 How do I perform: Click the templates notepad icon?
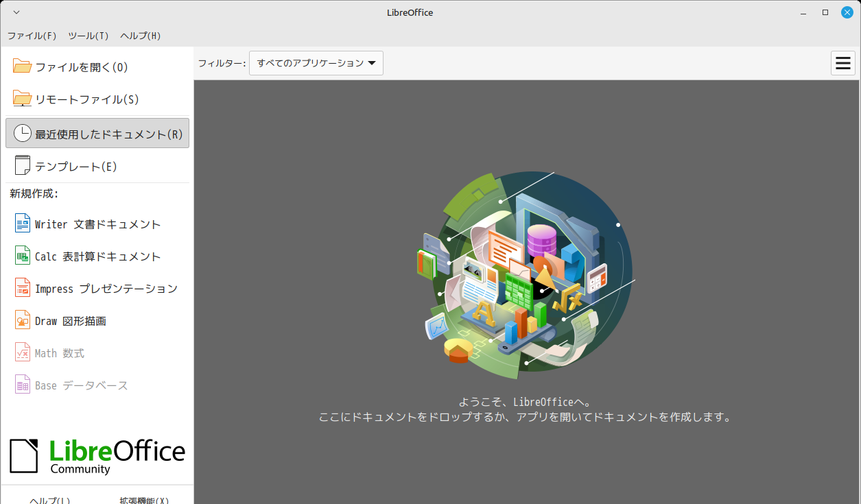pos(23,166)
